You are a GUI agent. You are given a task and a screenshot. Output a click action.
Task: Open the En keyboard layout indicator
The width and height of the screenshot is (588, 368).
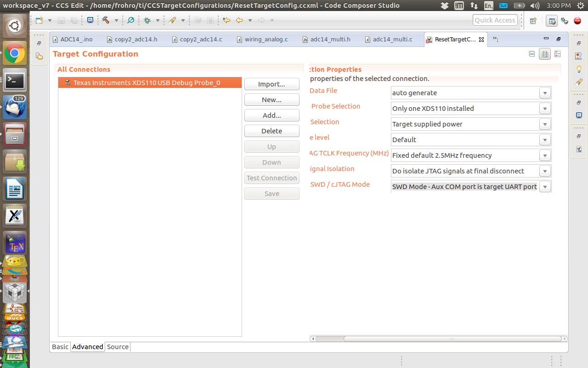pos(488,6)
